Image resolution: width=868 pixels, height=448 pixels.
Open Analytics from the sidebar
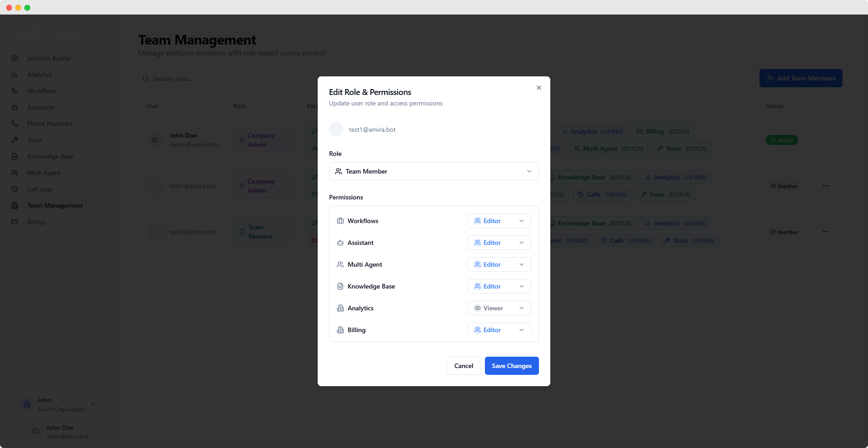click(x=40, y=74)
